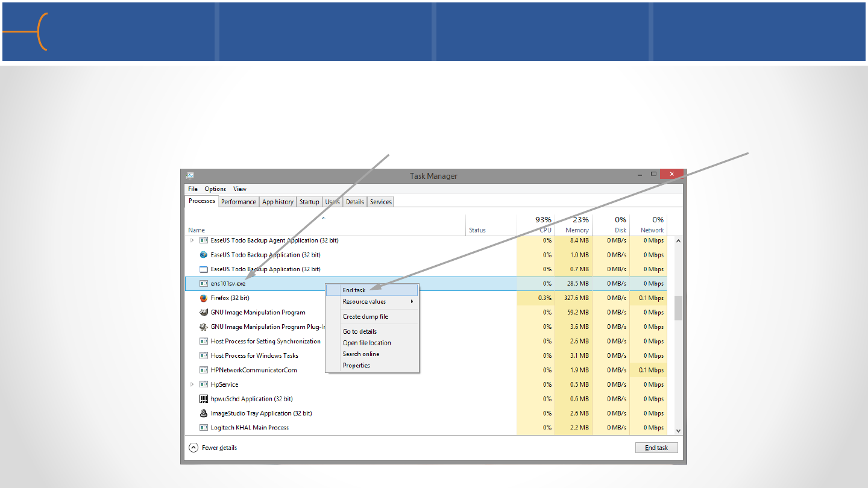Click the scrollbar up arrow
This screenshot has width=868, height=488.
tap(678, 240)
